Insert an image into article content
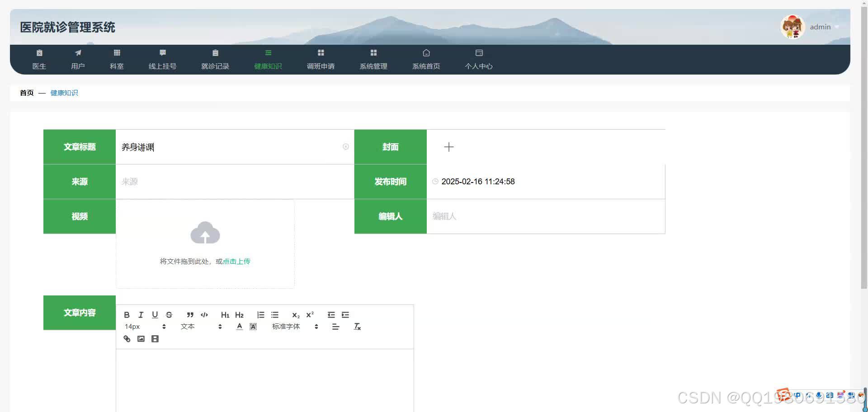The width and height of the screenshot is (868, 412). click(141, 339)
